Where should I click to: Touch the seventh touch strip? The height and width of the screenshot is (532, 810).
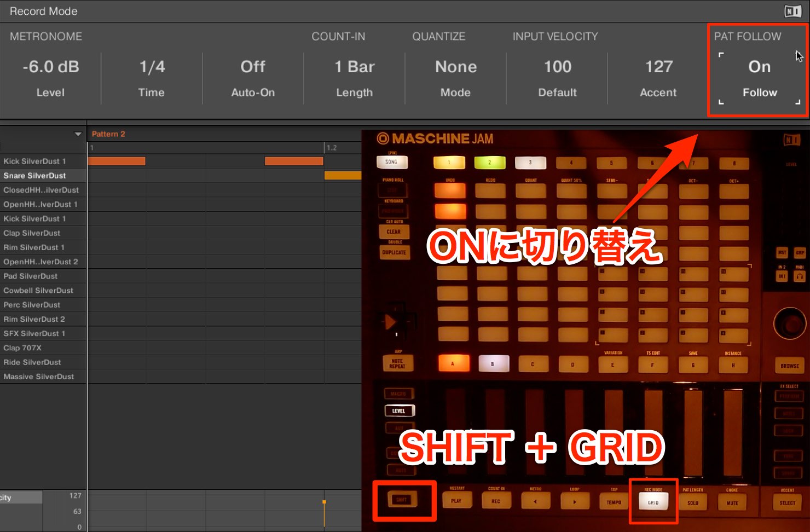pos(693,432)
